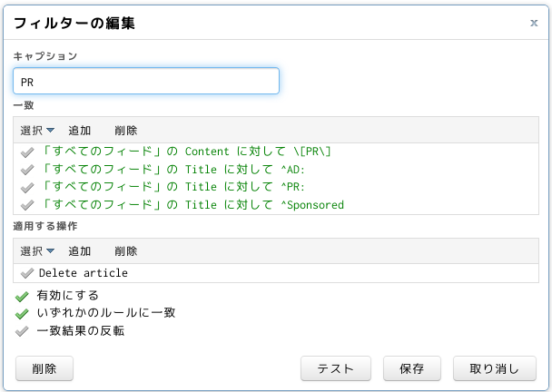Click 追加 in the 適用する操作 toolbar
This screenshot has height=392, width=552.
coord(80,251)
